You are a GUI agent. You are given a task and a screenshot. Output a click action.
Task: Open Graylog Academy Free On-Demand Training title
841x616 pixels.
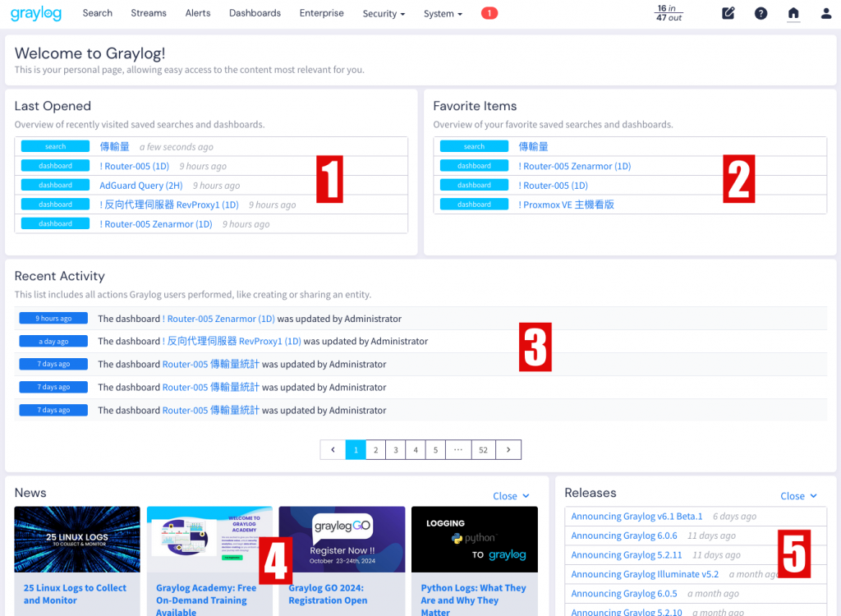[x=206, y=600]
